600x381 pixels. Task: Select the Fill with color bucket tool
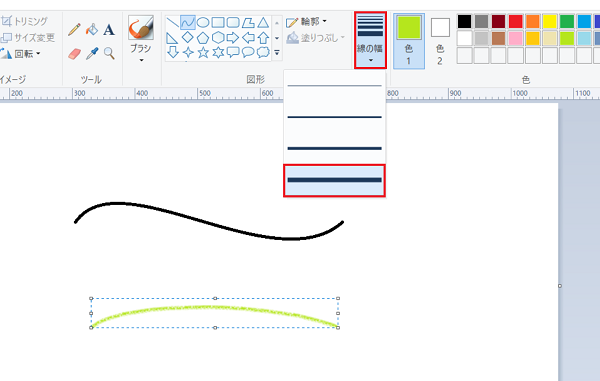tap(92, 29)
